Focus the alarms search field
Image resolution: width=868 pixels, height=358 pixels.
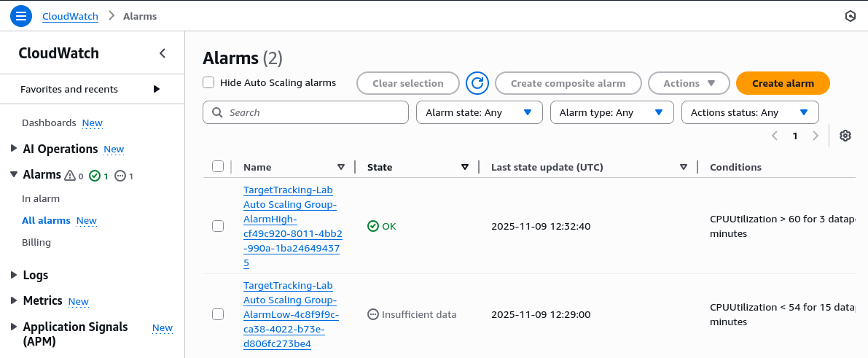tap(306, 112)
